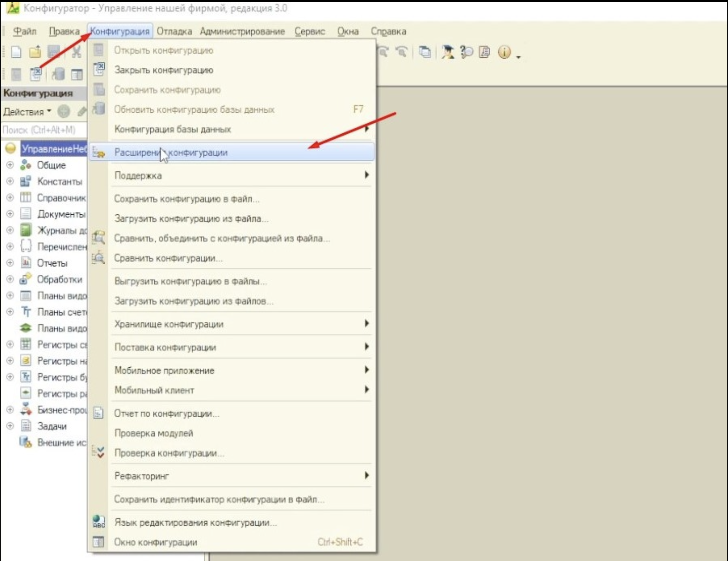Expand the Отчеты tree node
Screen dimensions: 728x561
coord(10,263)
